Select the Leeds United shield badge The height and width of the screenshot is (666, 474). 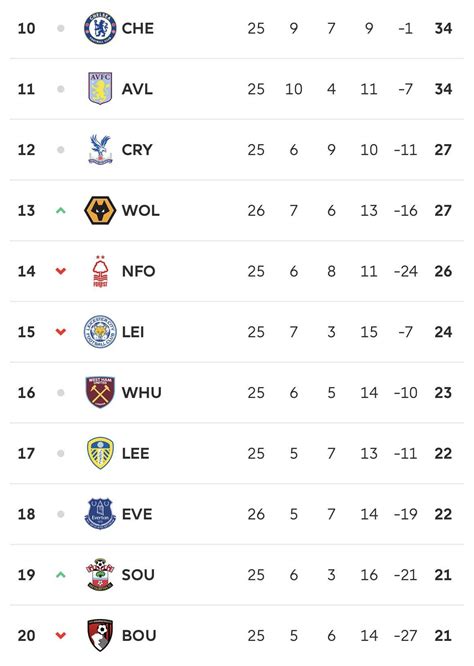point(100,453)
